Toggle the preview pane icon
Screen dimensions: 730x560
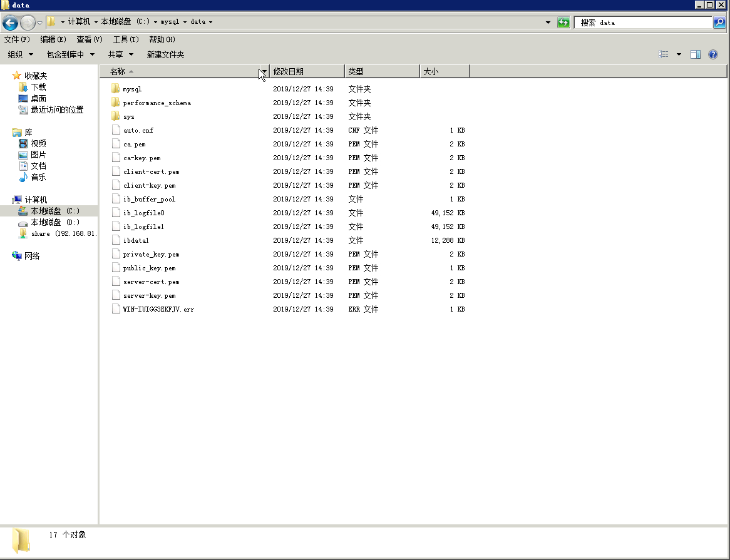[x=695, y=54]
